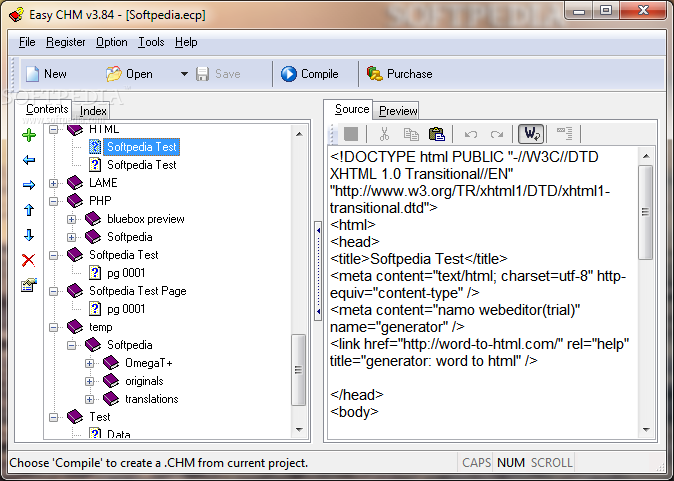This screenshot has height=481, width=674.
Task: Collapse the Test tree node
Action: [53, 417]
